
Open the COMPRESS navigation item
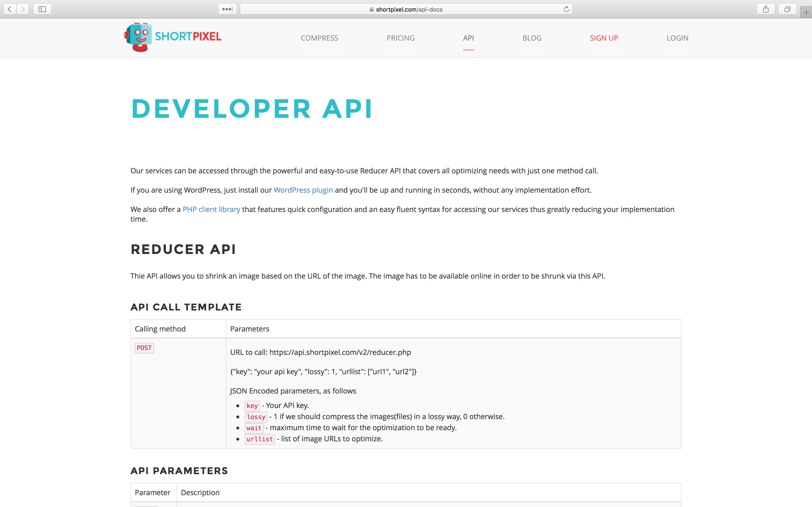(x=319, y=38)
